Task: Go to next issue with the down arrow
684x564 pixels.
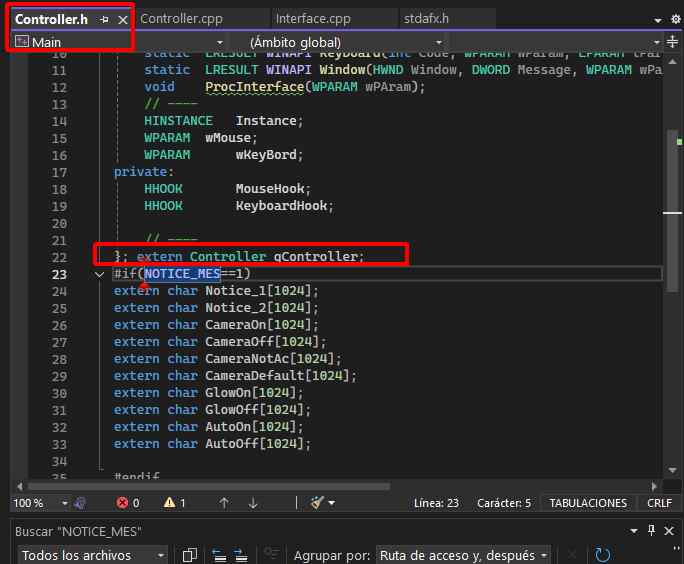Action: pos(253,503)
